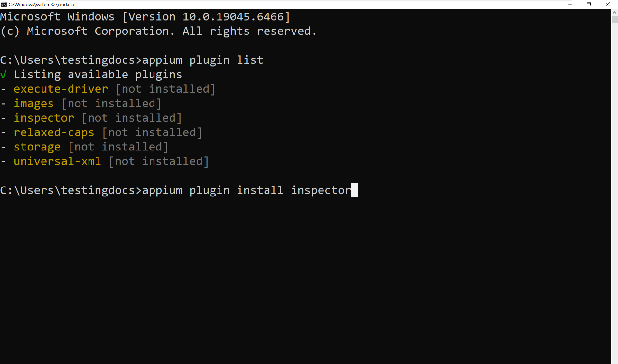Click the dash bullet before universal-xml
This screenshot has height=364, width=618.
(4, 161)
